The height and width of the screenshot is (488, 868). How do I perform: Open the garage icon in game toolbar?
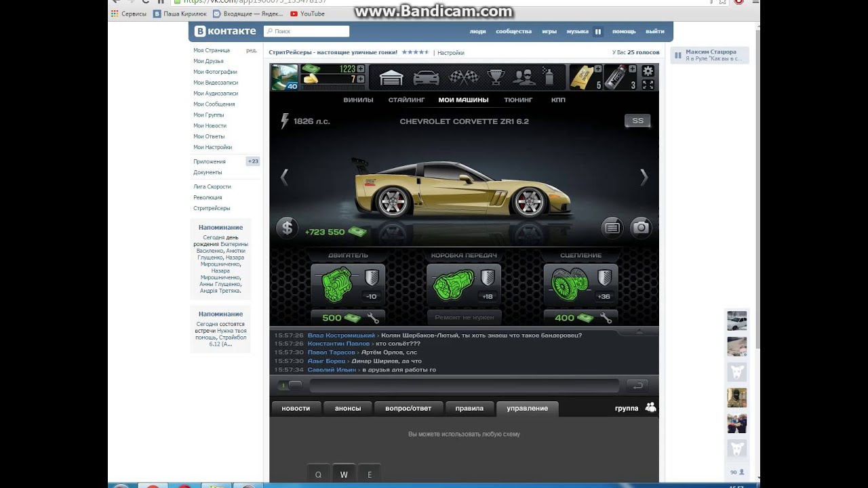coord(391,77)
